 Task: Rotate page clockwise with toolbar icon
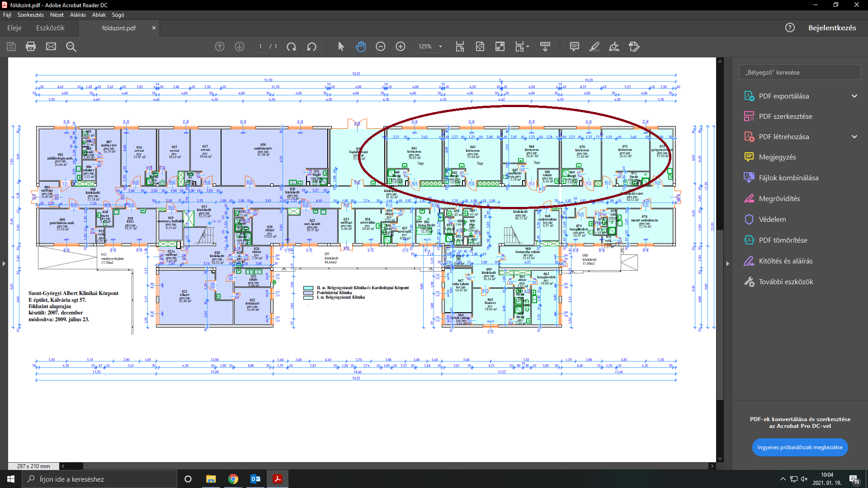(x=292, y=47)
